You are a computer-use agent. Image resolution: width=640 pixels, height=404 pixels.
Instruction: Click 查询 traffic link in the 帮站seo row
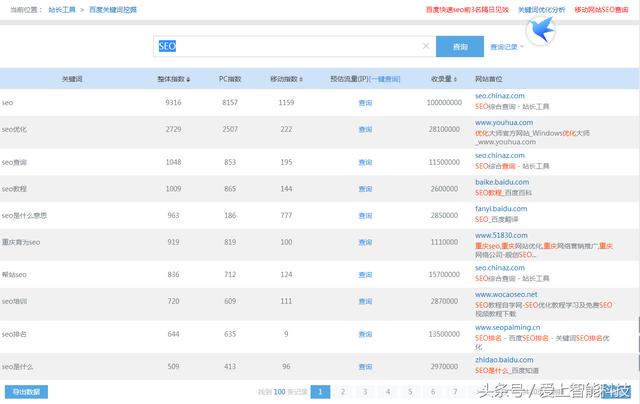point(365,275)
